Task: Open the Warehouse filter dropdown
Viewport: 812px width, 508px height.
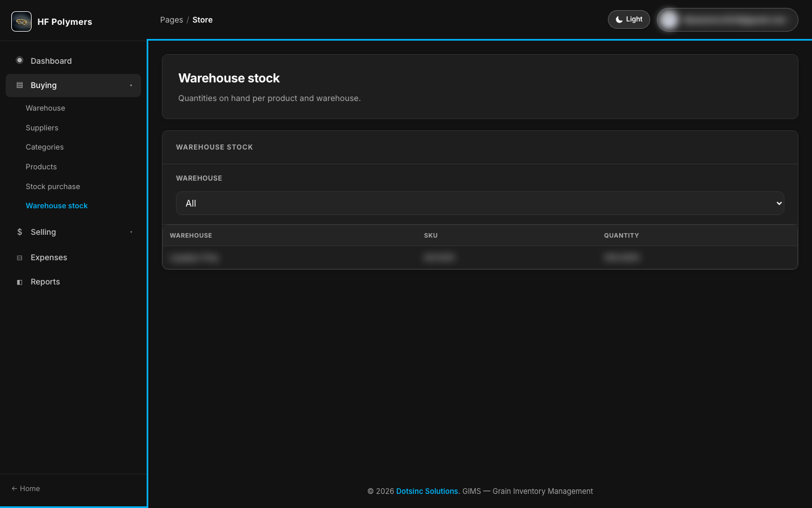Action: tap(480, 203)
